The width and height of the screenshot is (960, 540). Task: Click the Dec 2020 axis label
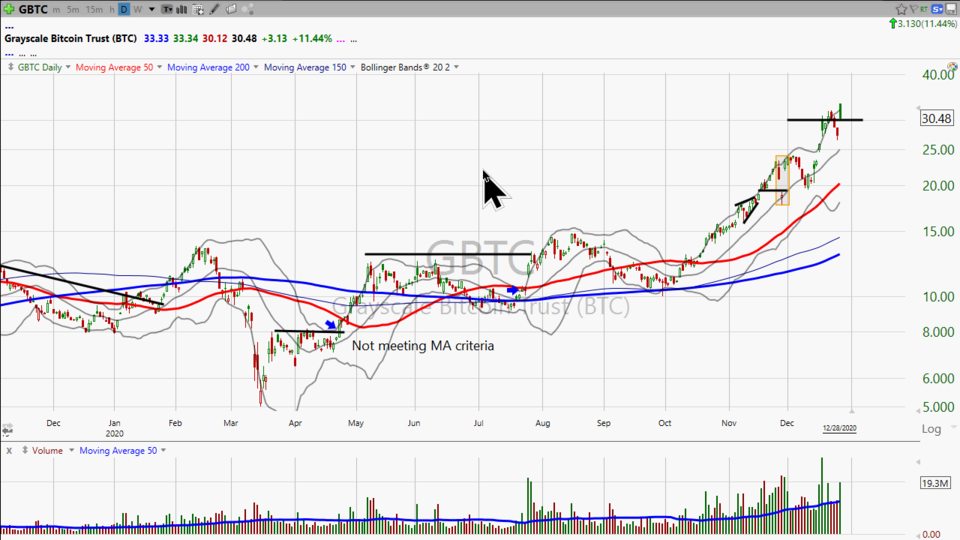[x=787, y=423]
